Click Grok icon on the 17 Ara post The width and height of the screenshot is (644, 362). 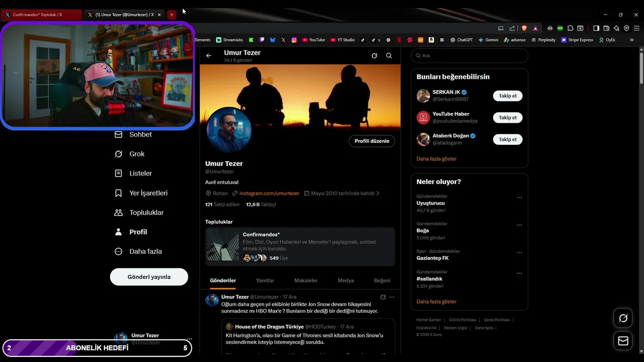pos(383,297)
